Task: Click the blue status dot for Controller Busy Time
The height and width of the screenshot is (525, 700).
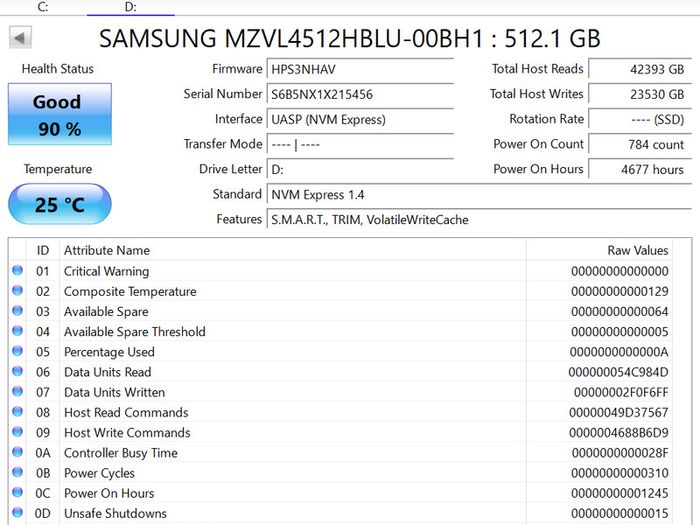Action: click(17, 452)
